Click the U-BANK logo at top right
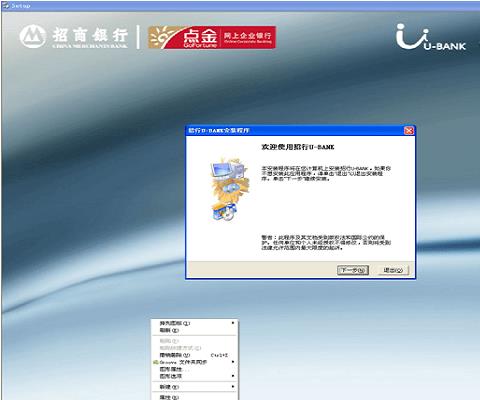Viewport: 480px width, 400px height. 431,37
